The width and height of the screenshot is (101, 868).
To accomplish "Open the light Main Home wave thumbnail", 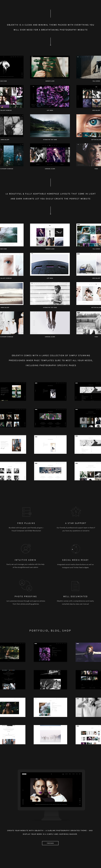I will click(x=12, y=235).
